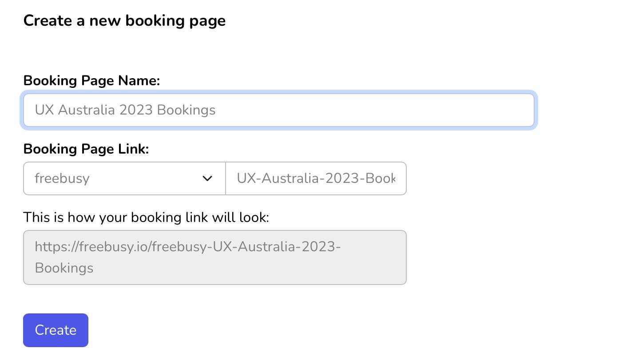Viewport: 619px width, 364px height.
Task: Click the dropdown chevron arrow icon
Action: [x=207, y=178]
